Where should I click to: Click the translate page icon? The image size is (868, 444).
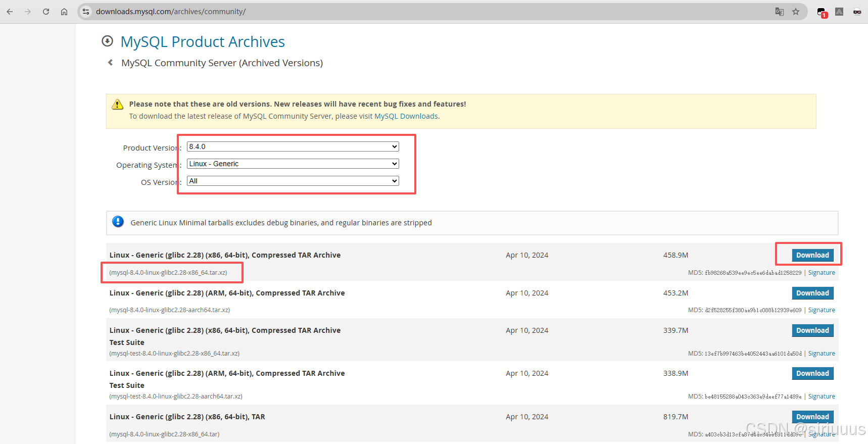point(780,12)
